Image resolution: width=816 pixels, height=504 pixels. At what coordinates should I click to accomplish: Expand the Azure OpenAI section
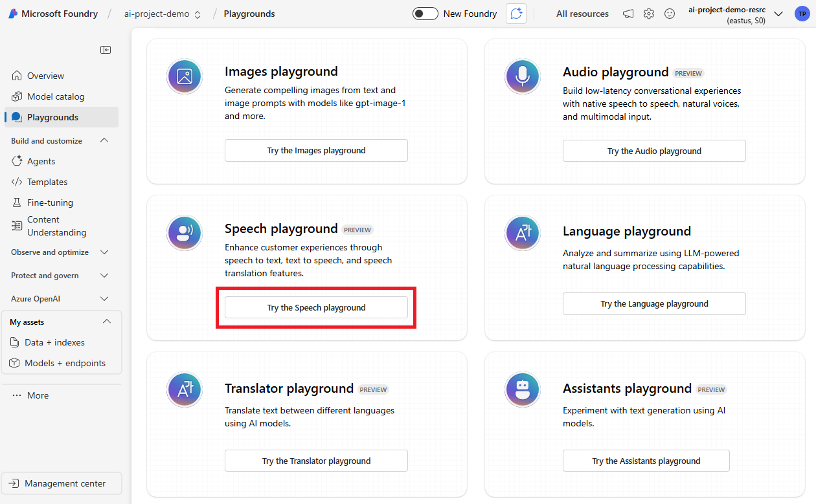pyautogui.click(x=104, y=299)
